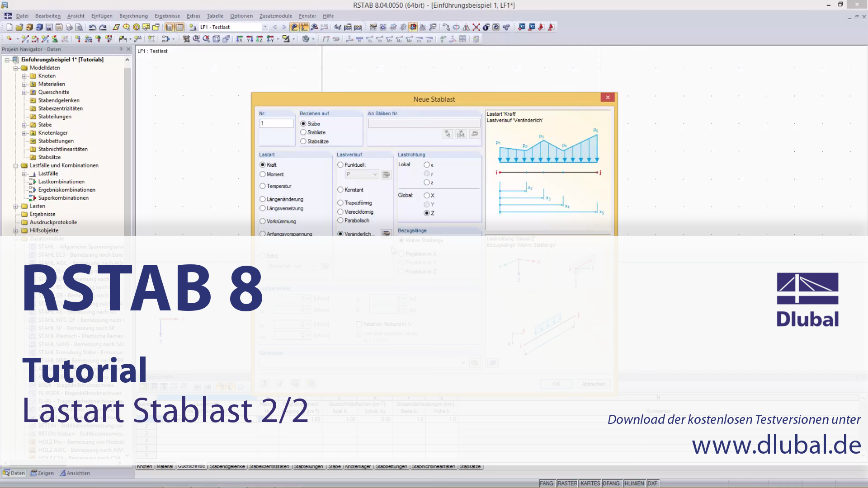Click the 'Ergebnisse' menu item
Viewport: 868px width, 488px height.
pos(168,16)
